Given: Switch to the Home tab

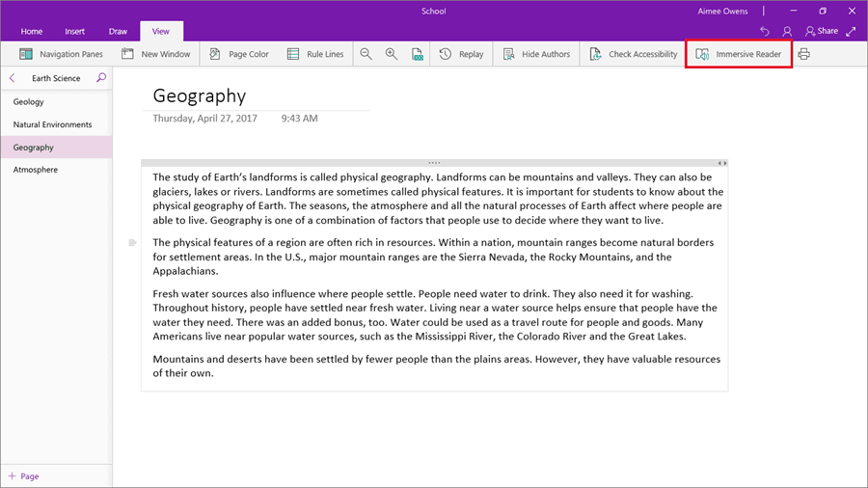Looking at the screenshot, I should [x=32, y=32].
